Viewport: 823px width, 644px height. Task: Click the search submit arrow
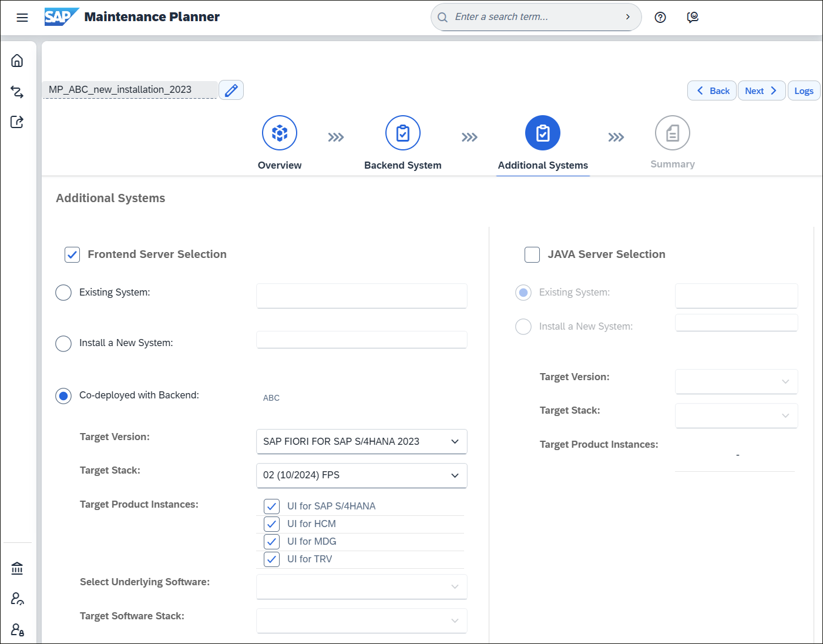[x=628, y=17]
